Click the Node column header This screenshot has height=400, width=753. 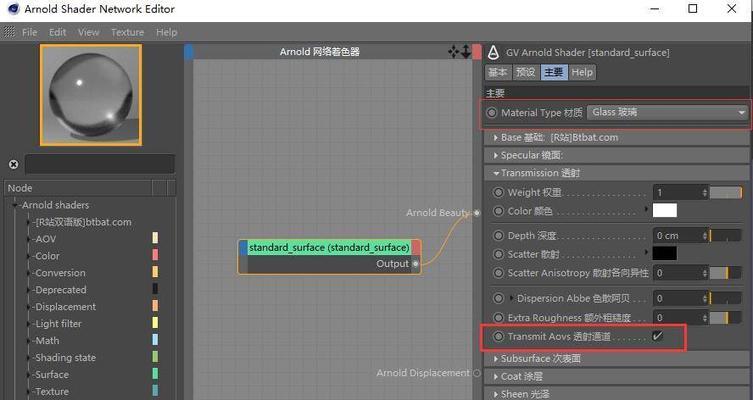(x=79, y=188)
